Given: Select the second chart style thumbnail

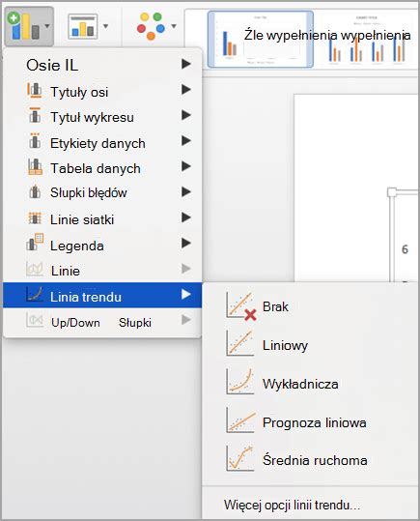Looking at the screenshot, I should point(367,40).
